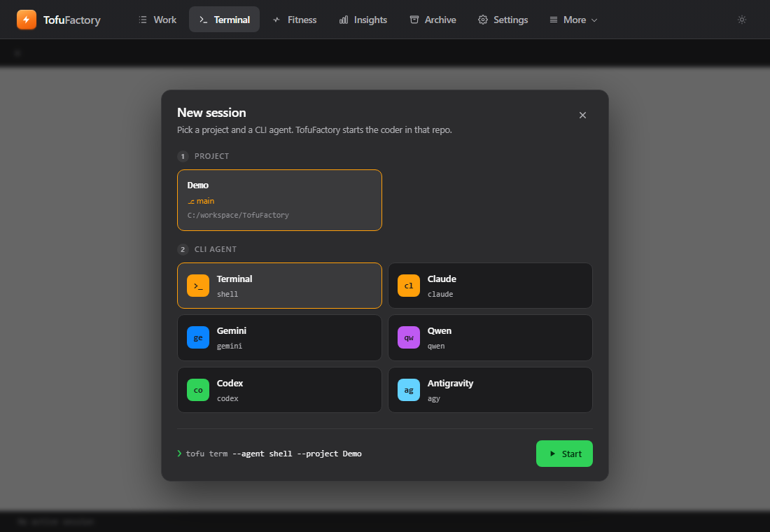Click the orange cl Claude icon
This screenshot has width=770, height=532.
[409, 286]
